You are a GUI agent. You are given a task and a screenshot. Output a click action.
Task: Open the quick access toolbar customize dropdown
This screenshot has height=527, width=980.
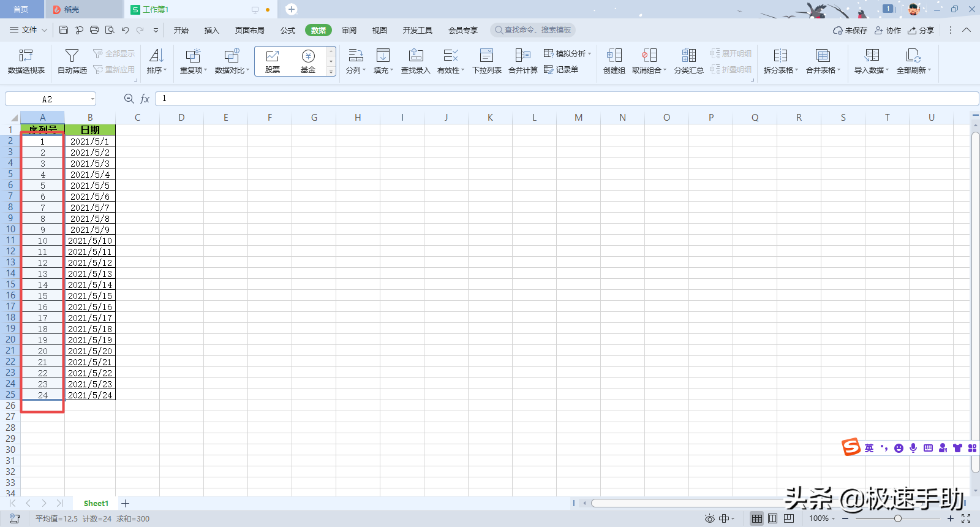[x=156, y=30]
